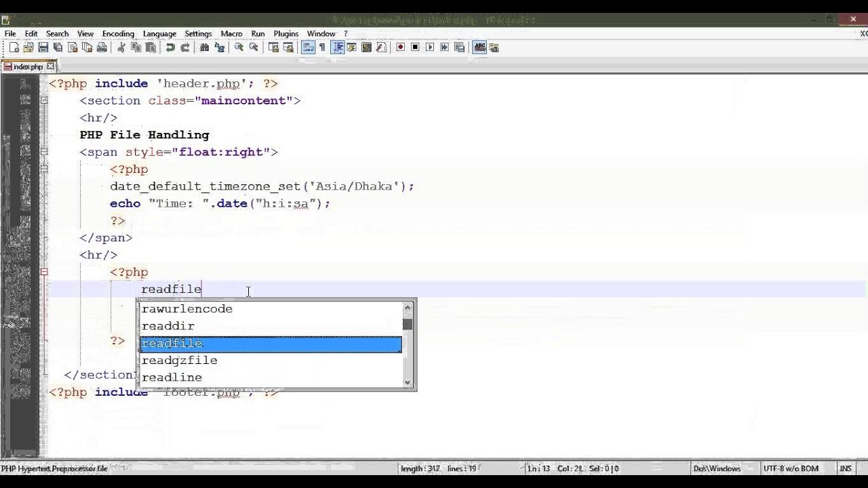Open the Window menu
Image resolution: width=868 pixels, height=488 pixels.
321,33
